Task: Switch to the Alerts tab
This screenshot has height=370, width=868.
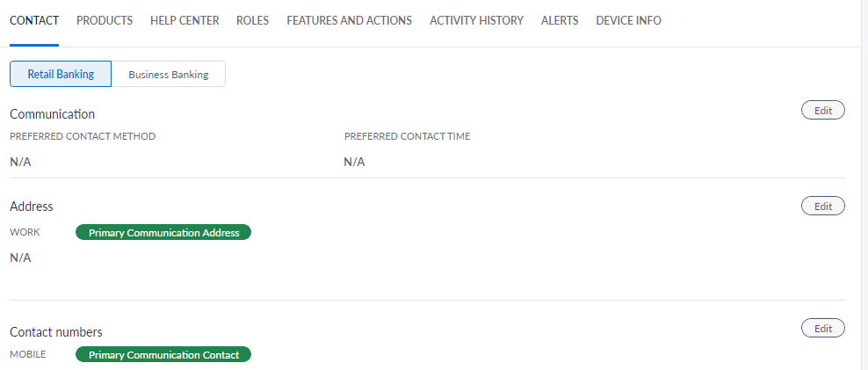Action: click(x=560, y=20)
